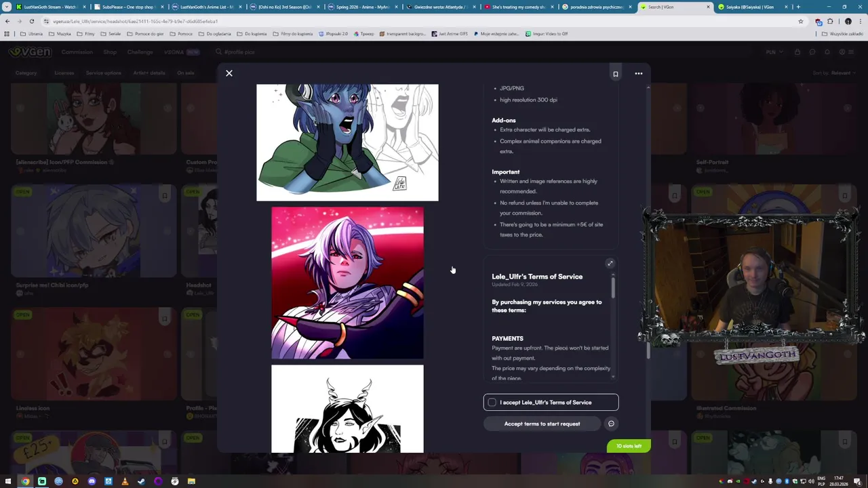This screenshot has width=868, height=488.
Task: Click the 10 slots left badge
Action: [x=629, y=446]
